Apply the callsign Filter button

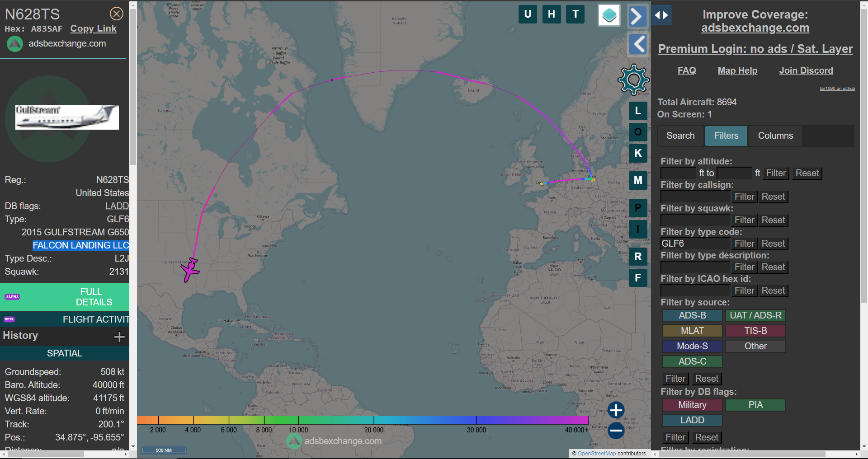(x=744, y=197)
